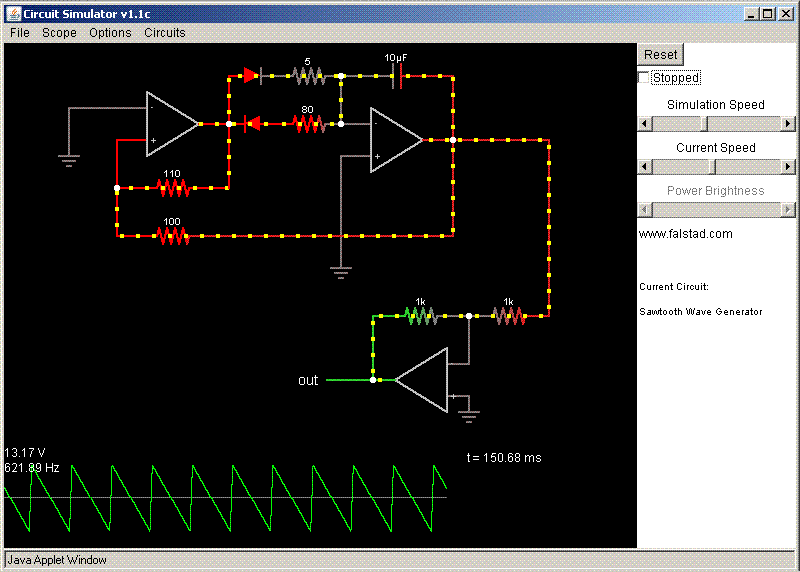Click Current Speed slider right arrow

pyautogui.click(x=788, y=166)
